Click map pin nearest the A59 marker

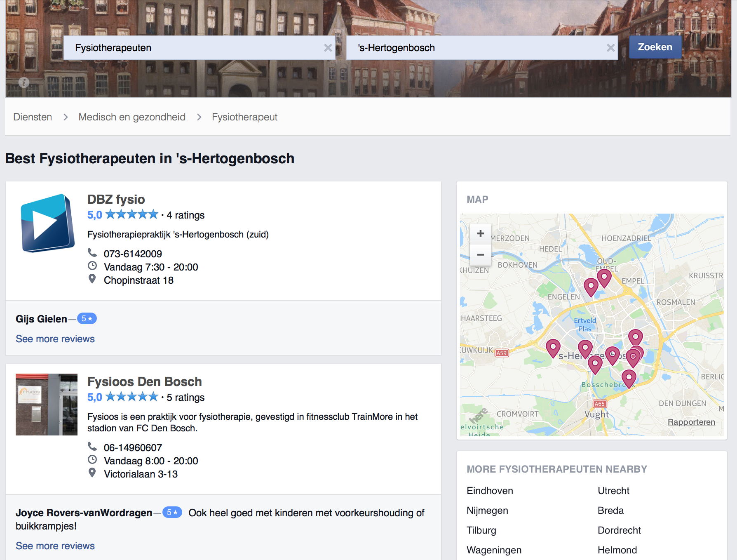point(553,348)
